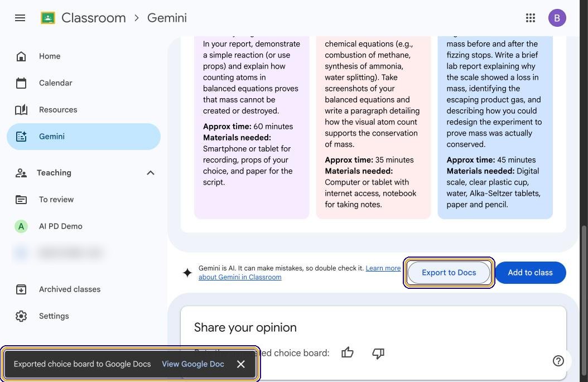Click View Google Doc in the toast
Image resolution: width=588 pixels, height=382 pixels.
[193, 364]
